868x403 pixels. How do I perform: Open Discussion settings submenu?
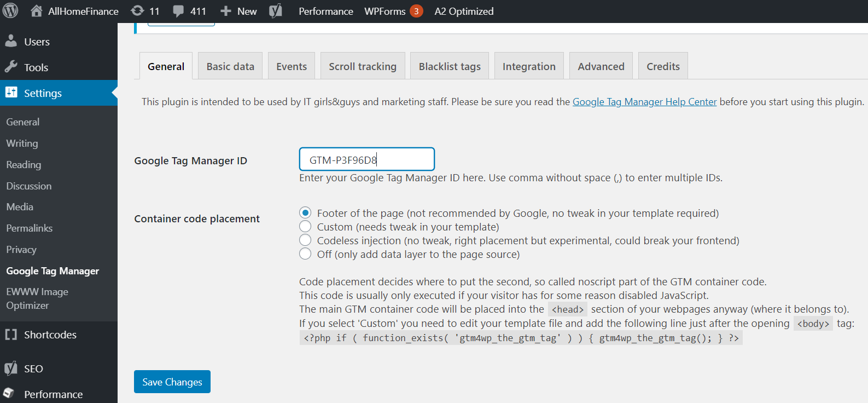[29, 186]
